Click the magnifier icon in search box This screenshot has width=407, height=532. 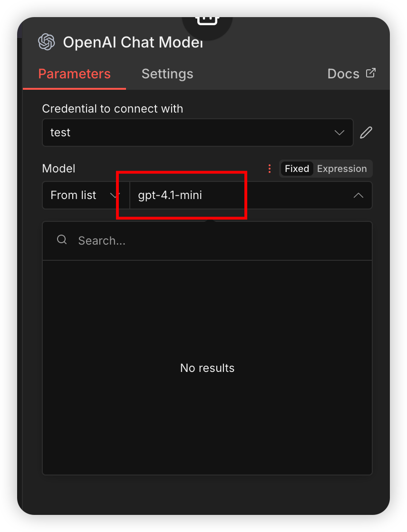[x=62, y=239]
